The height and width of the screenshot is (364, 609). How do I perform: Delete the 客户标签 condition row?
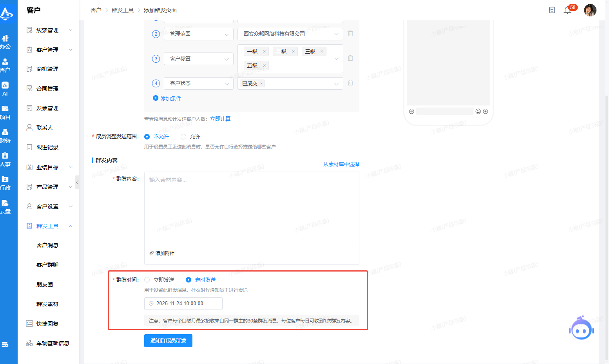pos(350,58)
